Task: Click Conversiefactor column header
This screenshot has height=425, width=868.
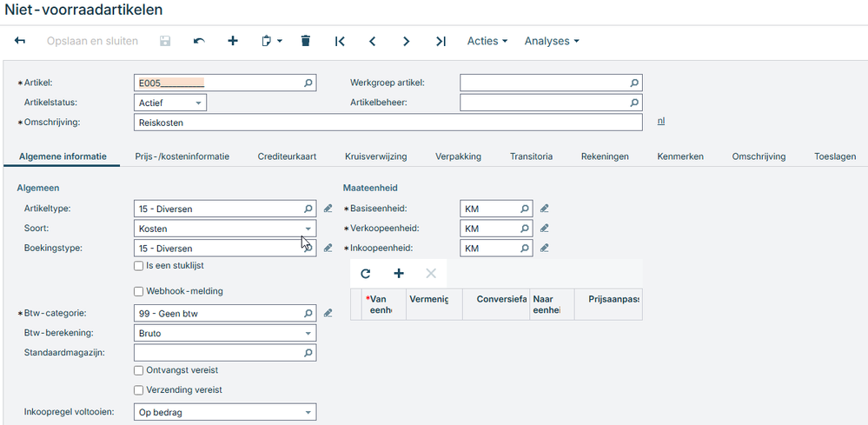Action: 496,304
